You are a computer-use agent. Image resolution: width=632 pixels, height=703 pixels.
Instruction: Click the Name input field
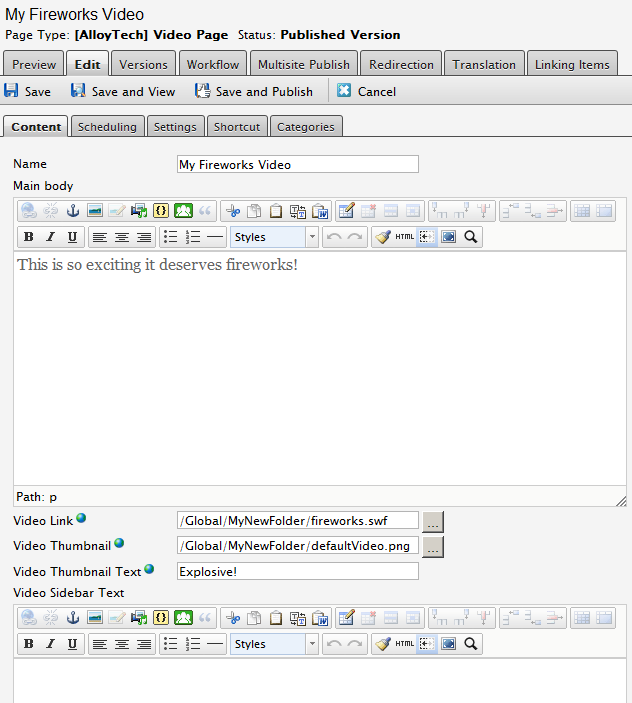pyautogui.click(x=297, y=164)
